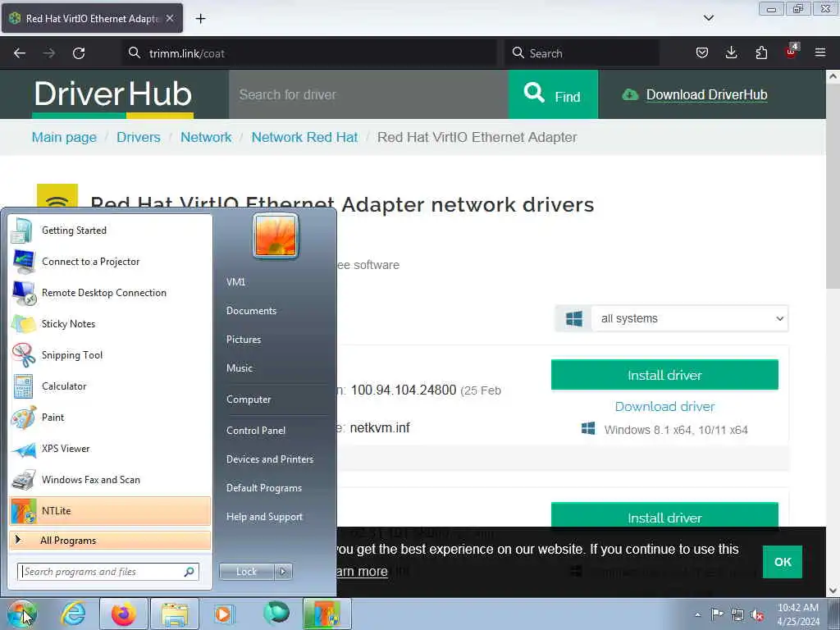
Task: Click the Find search button
Action: point(553,94)
